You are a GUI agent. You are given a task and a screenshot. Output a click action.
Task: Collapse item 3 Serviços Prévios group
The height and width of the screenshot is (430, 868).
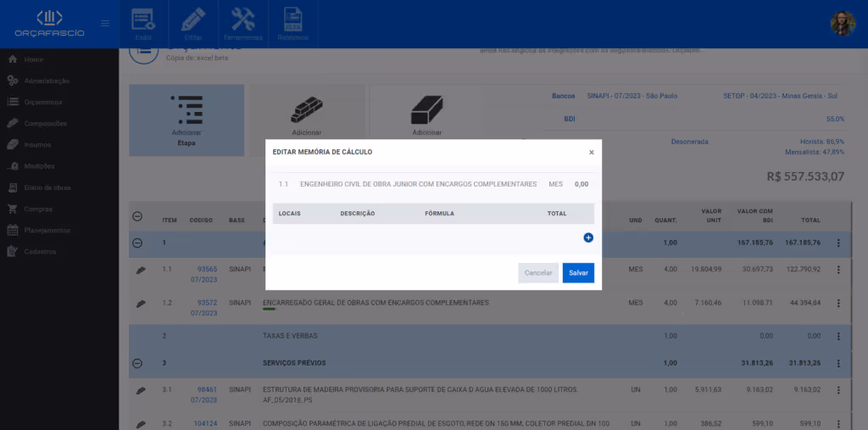(x=137, y=364)
